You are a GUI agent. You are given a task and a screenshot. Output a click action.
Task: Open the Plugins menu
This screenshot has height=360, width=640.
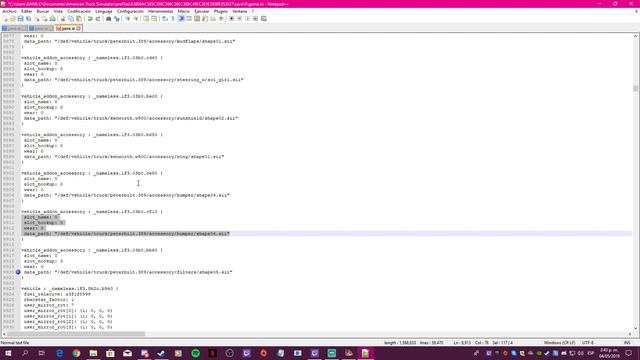(x=221, y=11)
